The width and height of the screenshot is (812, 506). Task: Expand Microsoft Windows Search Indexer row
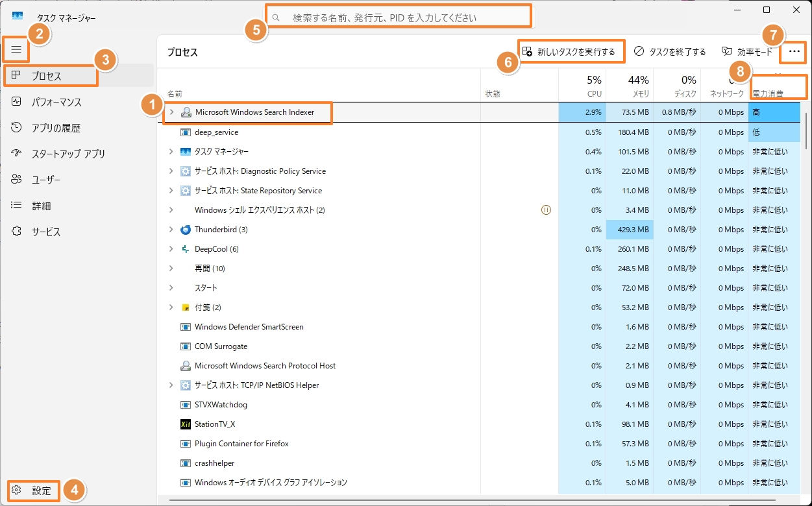coord(171,112)
